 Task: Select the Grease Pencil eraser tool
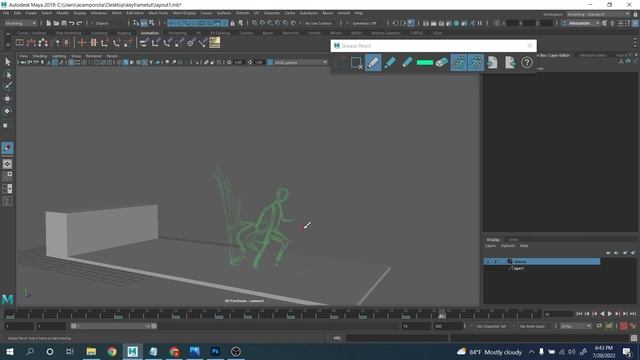pyautogui.click(x=442, y=62)
